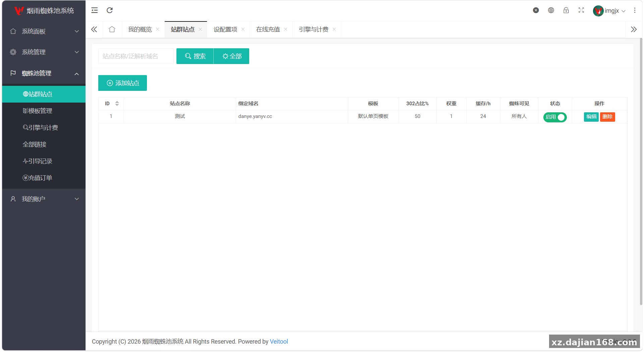
Task: Refresh the page using the reload icon
Action: point(110,10)
